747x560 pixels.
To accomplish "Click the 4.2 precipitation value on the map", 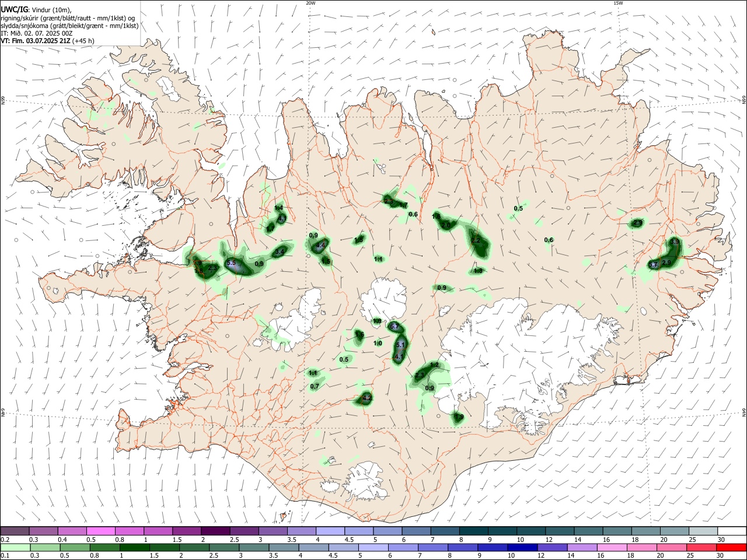I will tap(367, 398).
